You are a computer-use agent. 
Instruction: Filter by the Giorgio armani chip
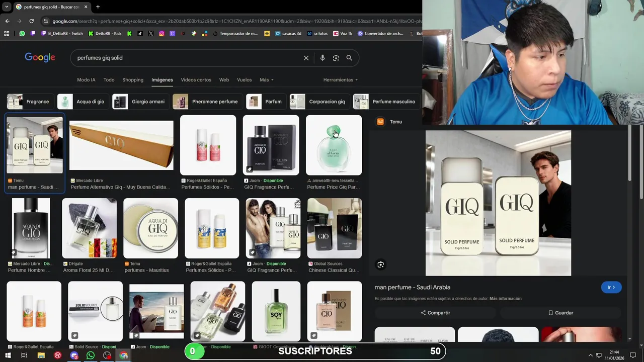pyautogui.click(x=141, y=102)
